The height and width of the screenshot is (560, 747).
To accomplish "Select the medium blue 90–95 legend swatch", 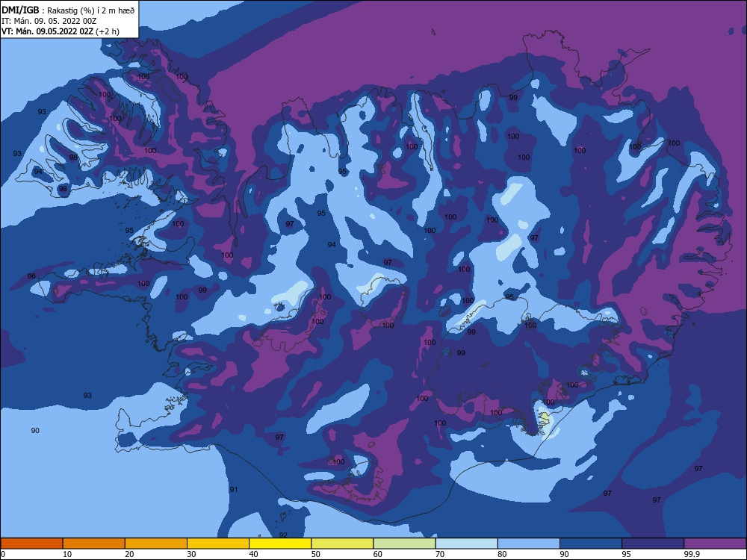I will pos(591,544).
